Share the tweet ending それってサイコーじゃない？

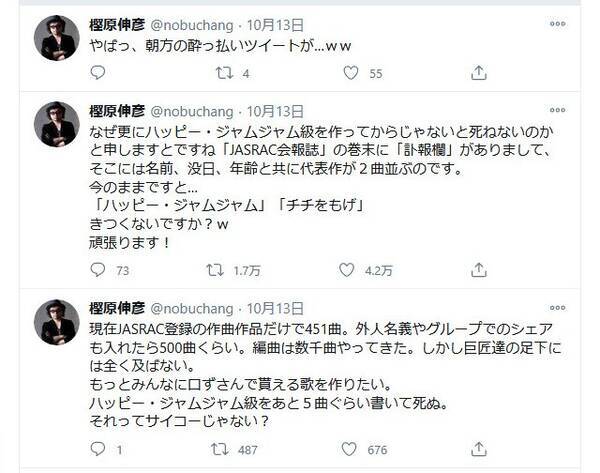point(478,449)
